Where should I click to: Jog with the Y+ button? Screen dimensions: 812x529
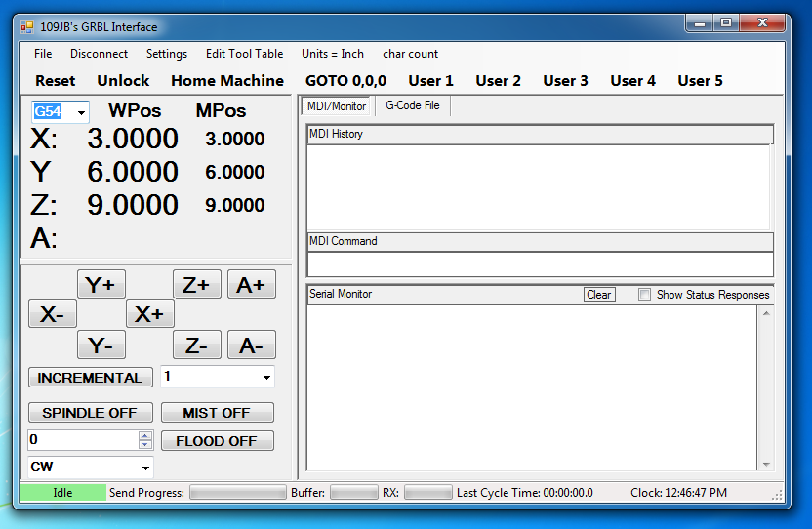(101, 284)
